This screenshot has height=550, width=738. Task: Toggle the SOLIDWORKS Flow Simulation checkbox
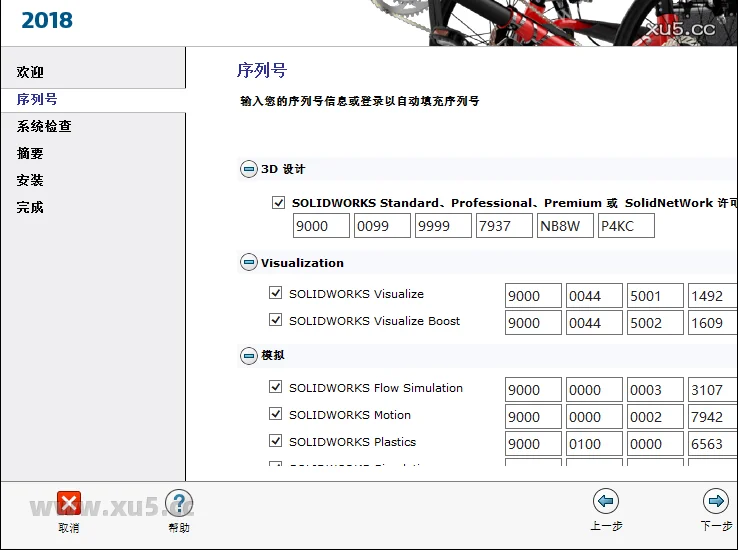pos(276,388)
